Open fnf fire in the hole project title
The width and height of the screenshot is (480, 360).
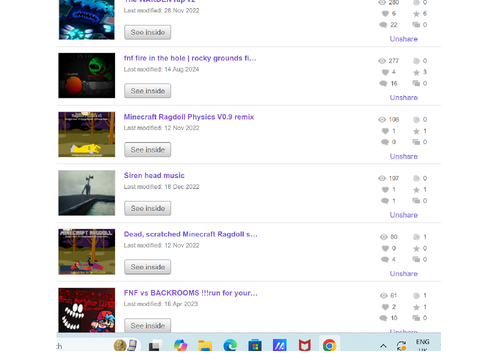(190, 58)
